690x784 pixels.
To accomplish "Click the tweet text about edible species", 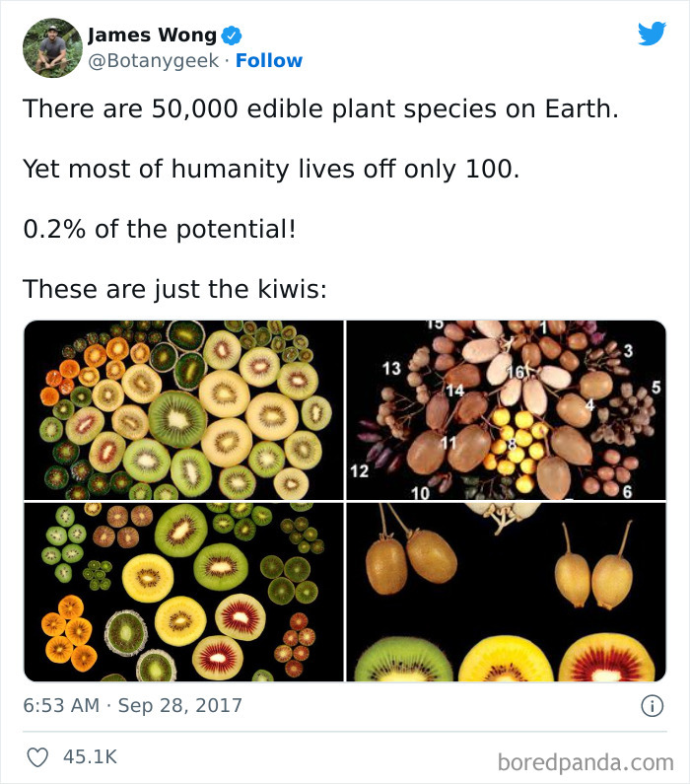I will coord(320,108).
